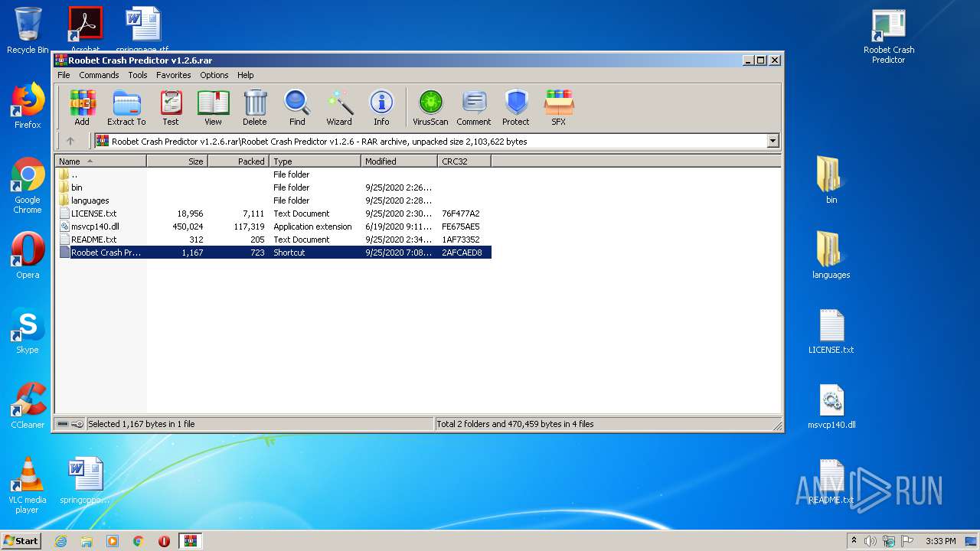Click the taskbar clock showing 3:33 PM
This screenshot has height=551, width=980.
point(940,541)
